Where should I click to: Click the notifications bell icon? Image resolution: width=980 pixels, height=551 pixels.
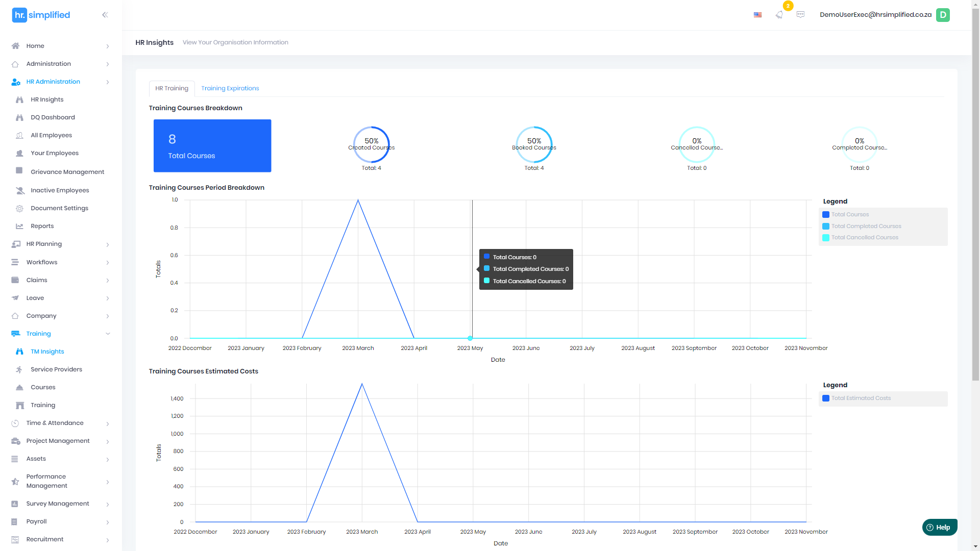tap(779, 15)
